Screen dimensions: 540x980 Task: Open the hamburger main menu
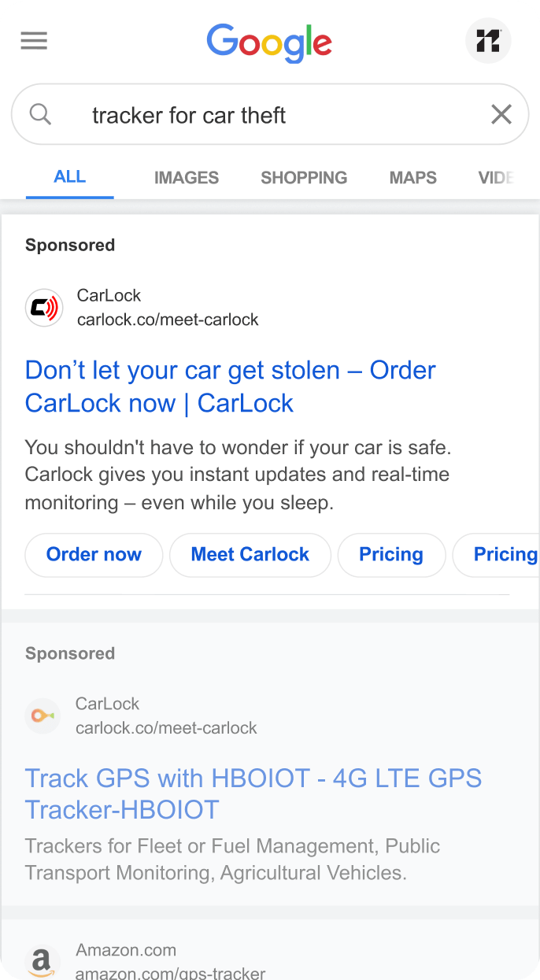(34, 41)
